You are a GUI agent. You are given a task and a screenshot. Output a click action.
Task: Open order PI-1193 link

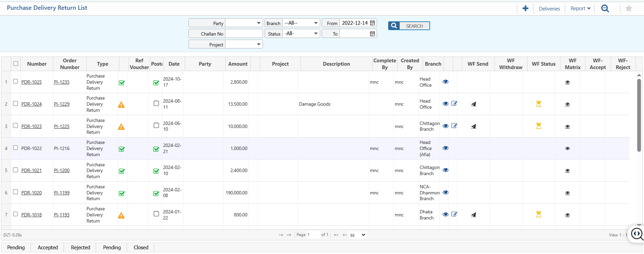(62, 215)
